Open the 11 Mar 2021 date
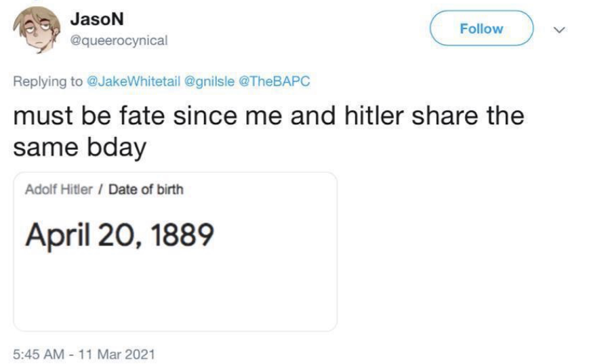This screenshot has height=364, width=591. pyautogui.click(x=117, y=354)
